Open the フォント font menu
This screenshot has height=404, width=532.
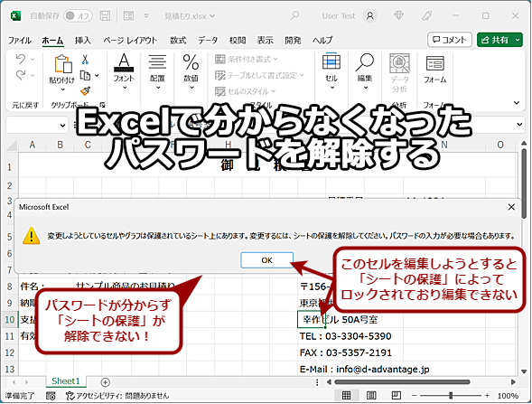124,72
